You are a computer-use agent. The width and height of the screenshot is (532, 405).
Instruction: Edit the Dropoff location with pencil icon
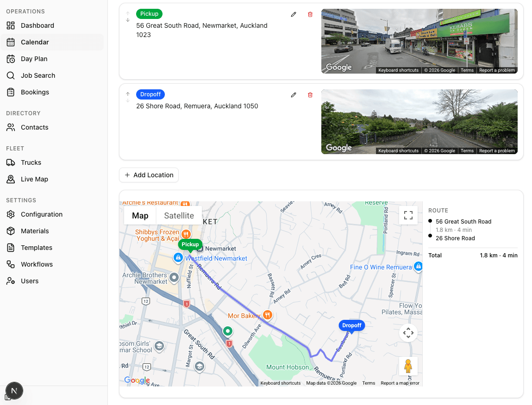click(293, 95)
